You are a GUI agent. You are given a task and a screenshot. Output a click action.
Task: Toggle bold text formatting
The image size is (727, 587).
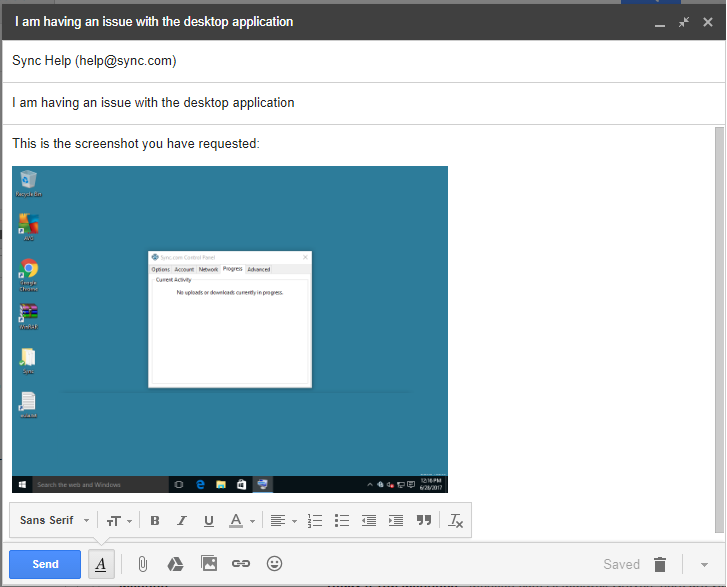click(155, 521)
